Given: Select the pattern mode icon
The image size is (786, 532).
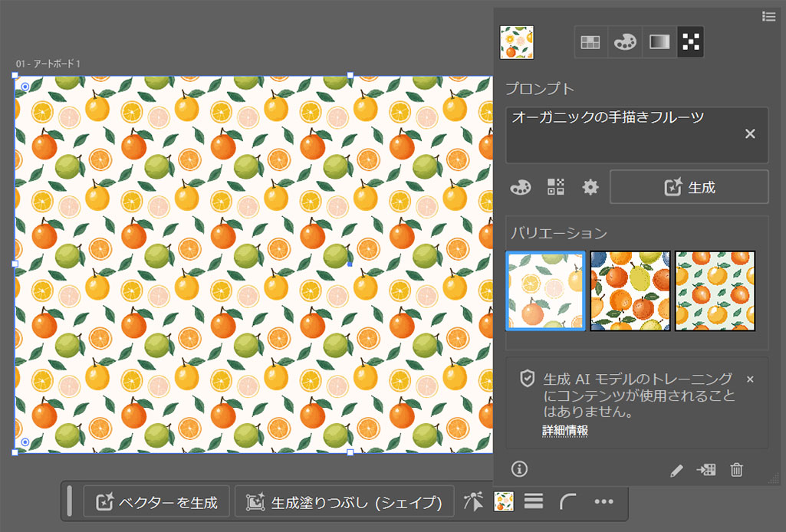Looking at the screenshot, I should (691, 43).
